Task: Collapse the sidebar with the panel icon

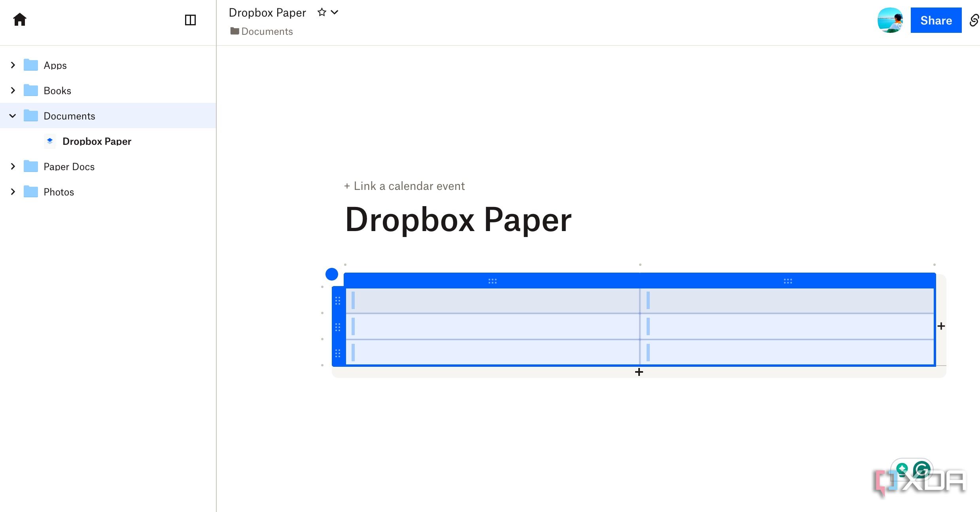Action: coord(190,20)
